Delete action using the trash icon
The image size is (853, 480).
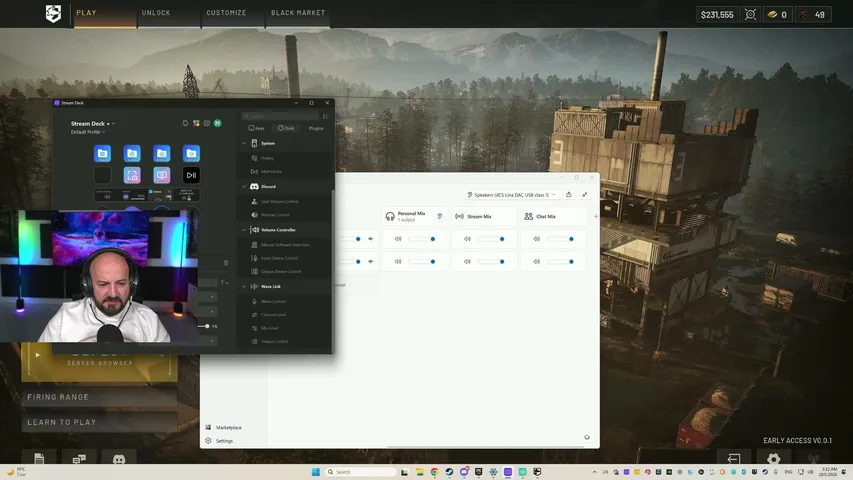click(226, 263)
